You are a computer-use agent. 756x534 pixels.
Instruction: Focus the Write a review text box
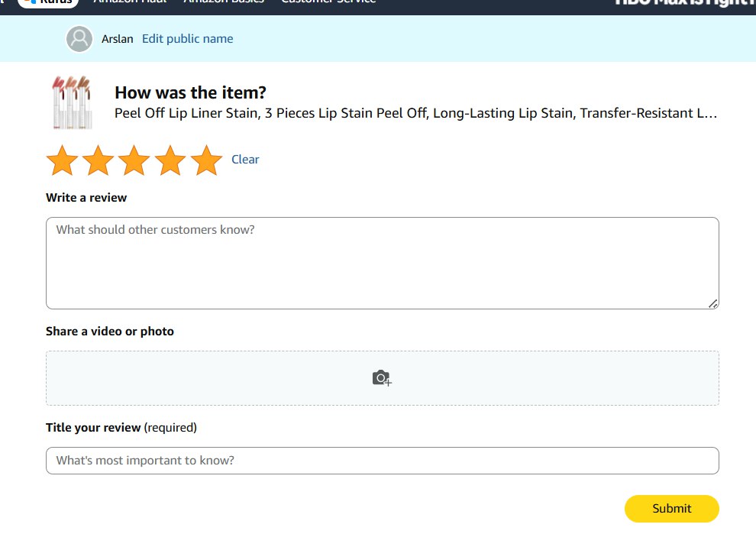tap(382, 263)
